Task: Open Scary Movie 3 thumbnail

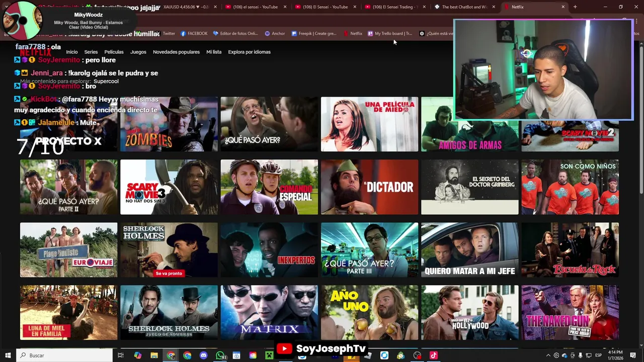Action: click(x=169, y=187)
